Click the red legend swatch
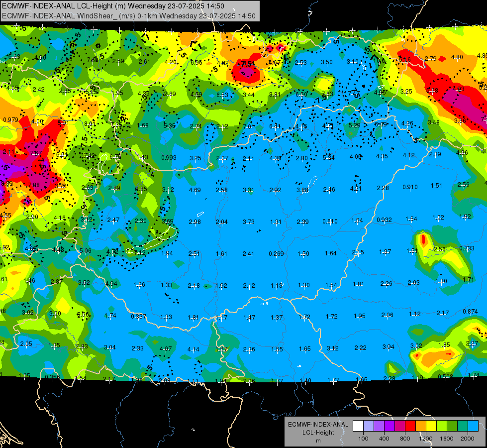The image size is (487, 448). [410, 426]
